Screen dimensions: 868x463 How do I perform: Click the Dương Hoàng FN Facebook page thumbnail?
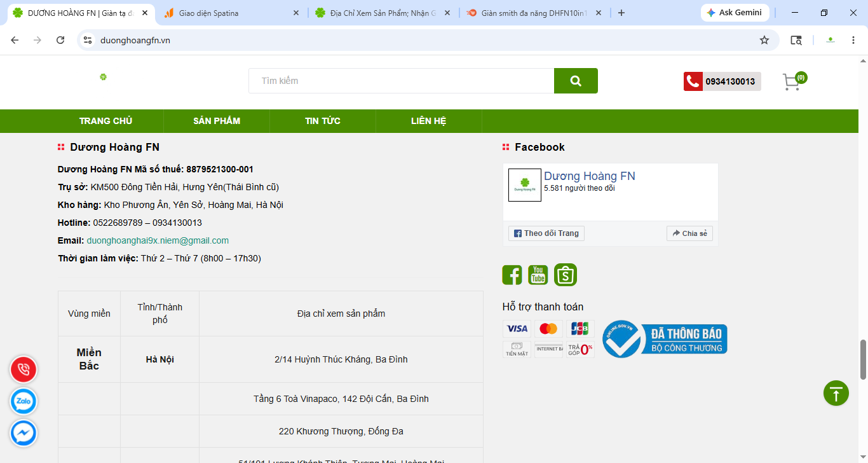[x=525, y=185]
